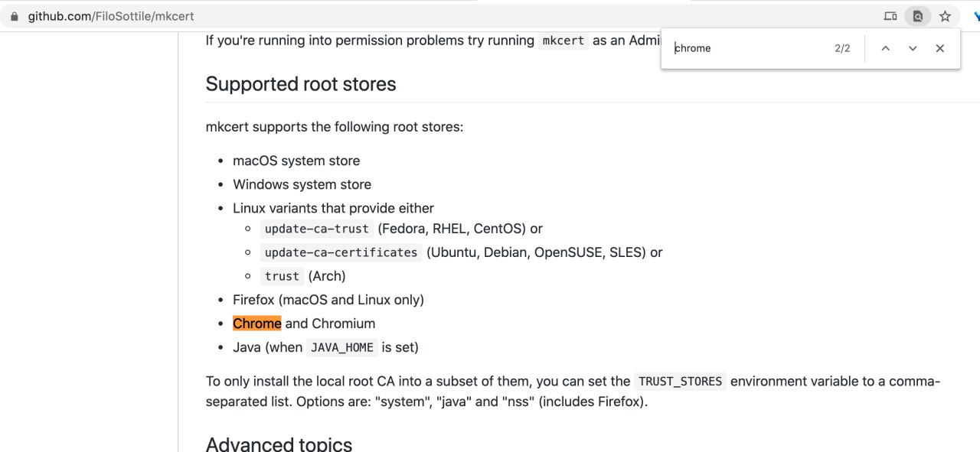Image resolution: width=980 pixels, height=452 pixels.
Task: Click the JAVA_HOME code snippet
Action: click(x=341, y=348)
